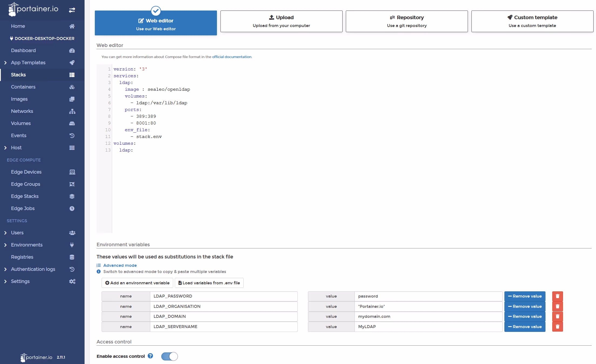This screenshot has height=364, width=596.
Task: Remove value for LDAP_PASSWORD row
Action: 525,296
